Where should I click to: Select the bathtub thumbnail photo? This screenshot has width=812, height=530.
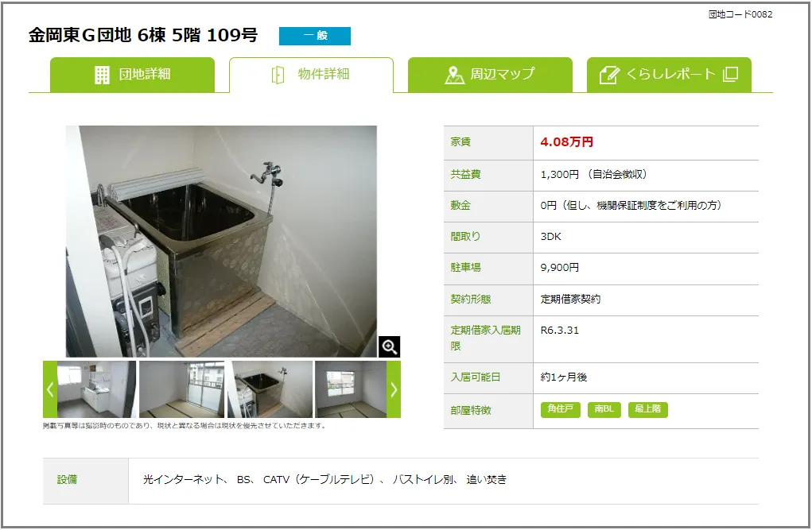coord(270,389)
